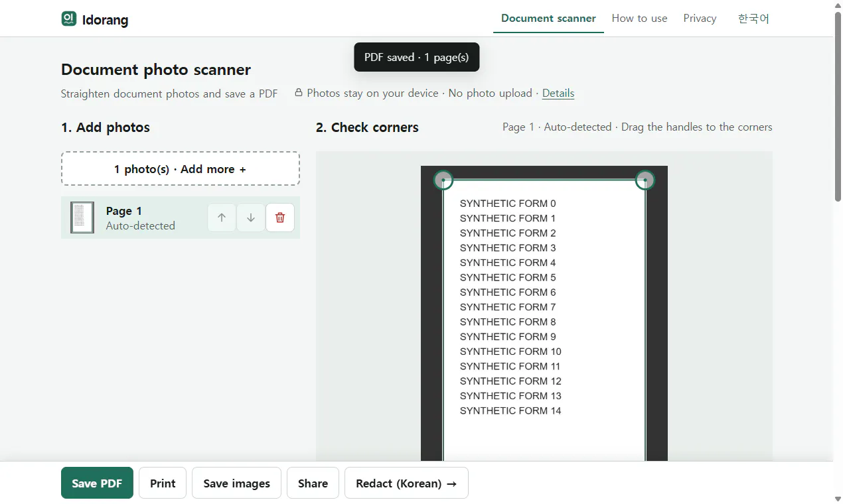Click the Save PDF button
The image size is (843, 504).
click(x=97, y=483)
